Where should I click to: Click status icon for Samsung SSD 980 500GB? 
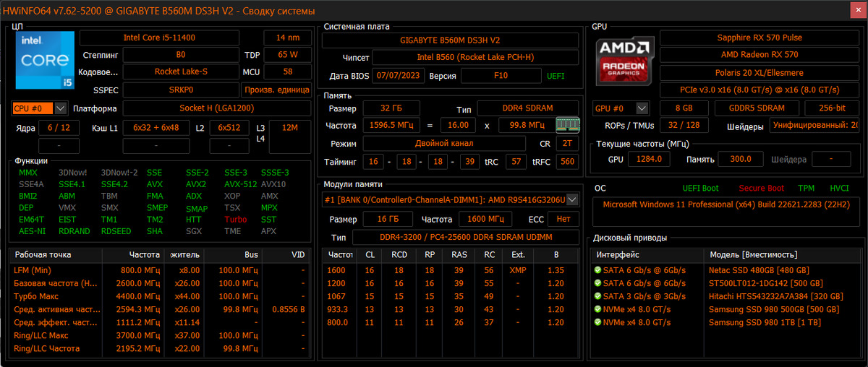598,309
